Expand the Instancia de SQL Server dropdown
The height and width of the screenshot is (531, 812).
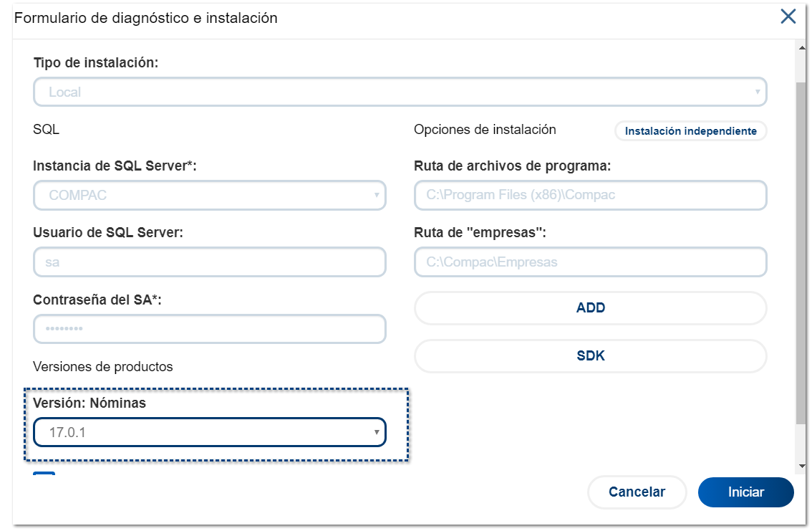click(x=209, y=195)
